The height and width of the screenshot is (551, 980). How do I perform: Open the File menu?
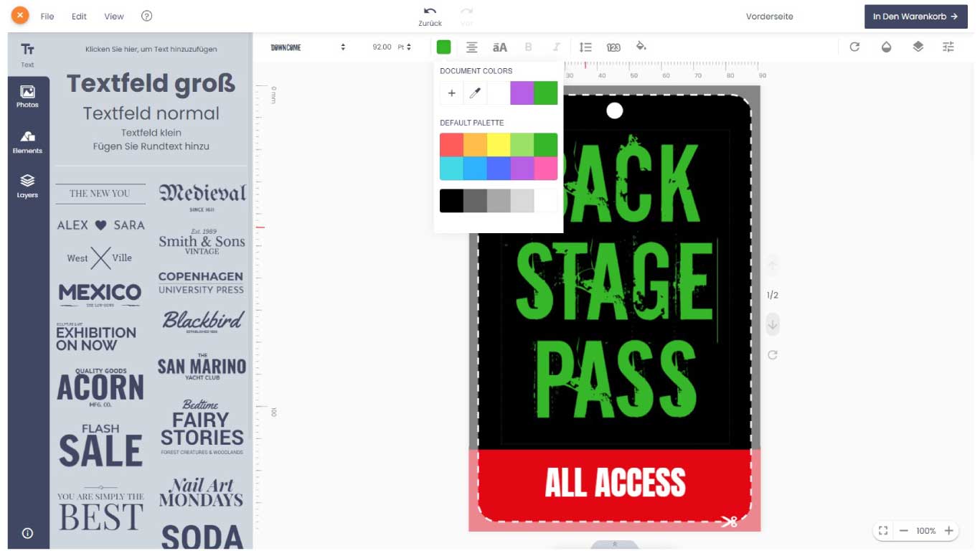coord(47,16)
